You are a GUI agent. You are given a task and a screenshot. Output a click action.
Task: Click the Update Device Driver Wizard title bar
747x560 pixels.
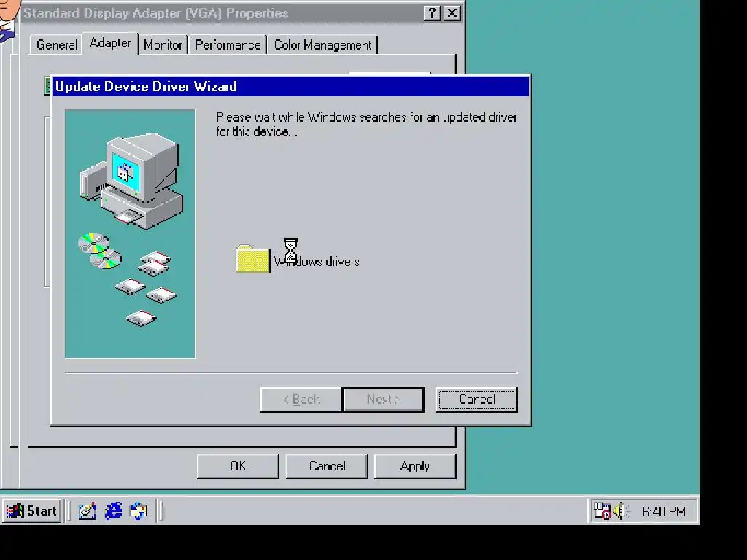290,86
